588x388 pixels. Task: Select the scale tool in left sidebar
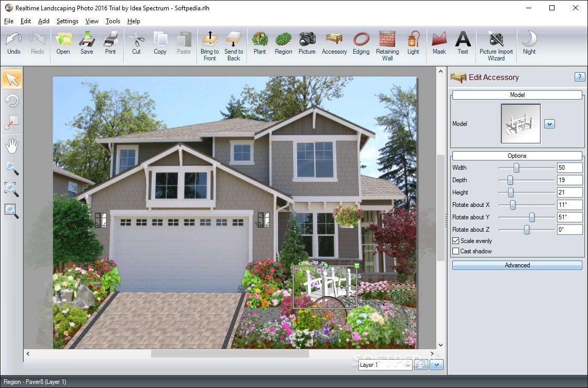(x=12, y=122)
